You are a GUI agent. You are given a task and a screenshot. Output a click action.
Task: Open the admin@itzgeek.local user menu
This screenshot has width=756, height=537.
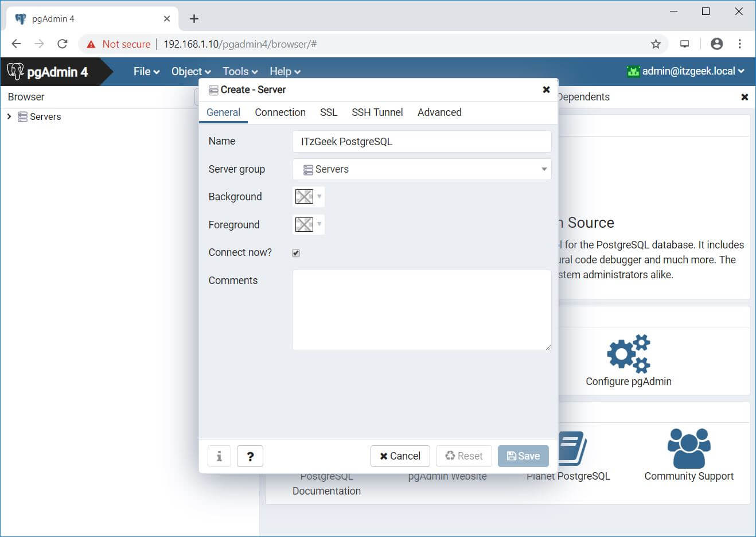686,71
